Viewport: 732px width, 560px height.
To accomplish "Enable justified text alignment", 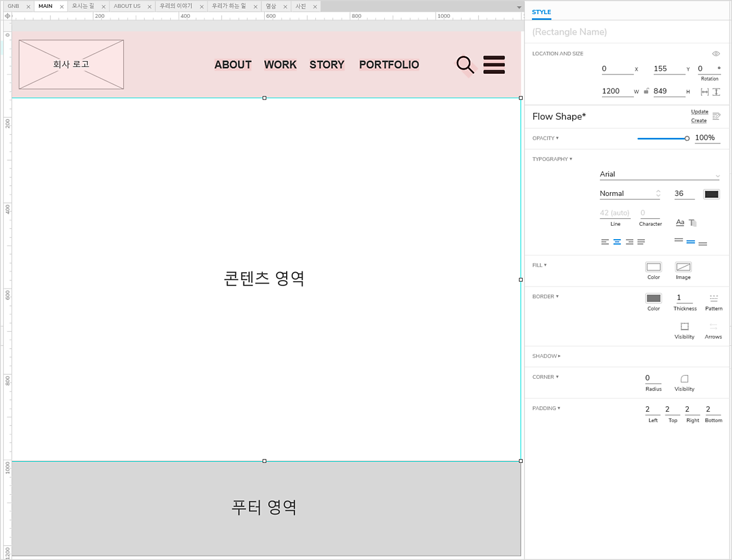I will tap(641, 242).
